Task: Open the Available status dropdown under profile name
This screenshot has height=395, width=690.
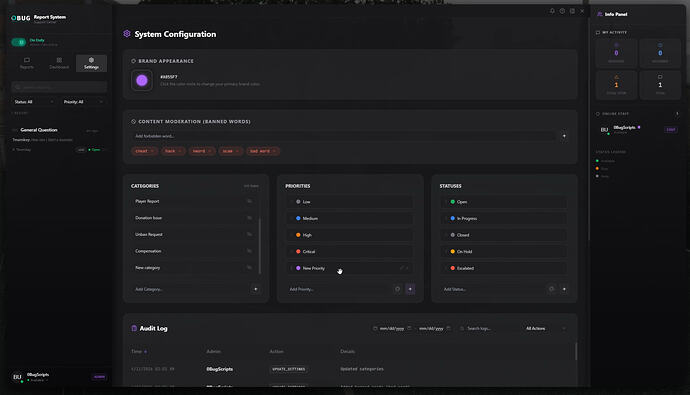Action: click(x=37, y=380)
